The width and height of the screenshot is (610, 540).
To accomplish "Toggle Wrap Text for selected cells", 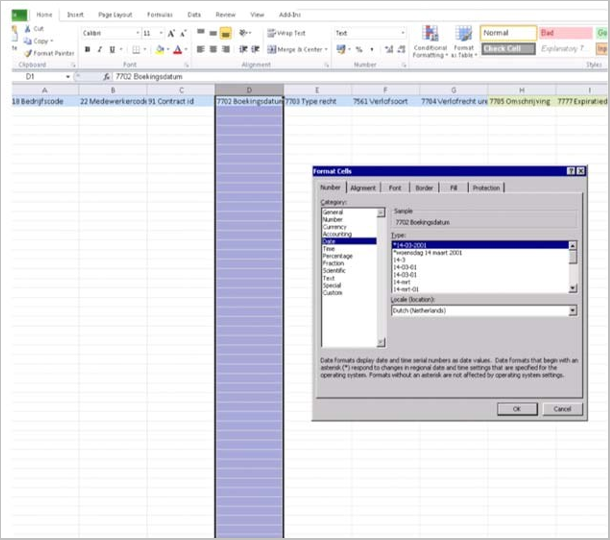I will coord(287,33).
